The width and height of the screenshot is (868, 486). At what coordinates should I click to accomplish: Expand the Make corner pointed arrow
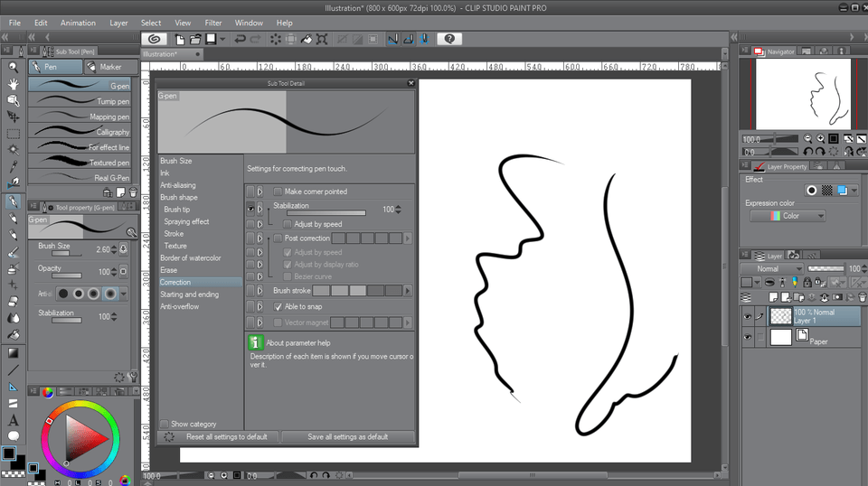(x=259, y=192)
